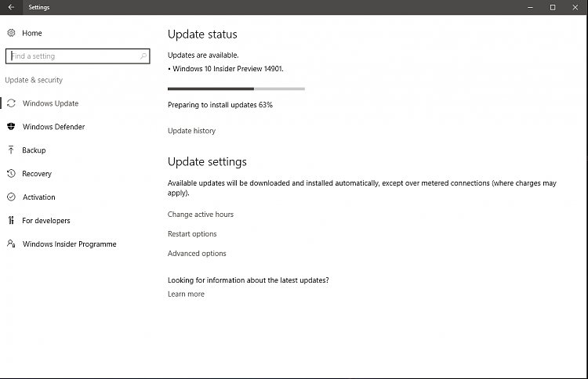
Task: Click Change active hours link
Action: click(x=201, y=215)
